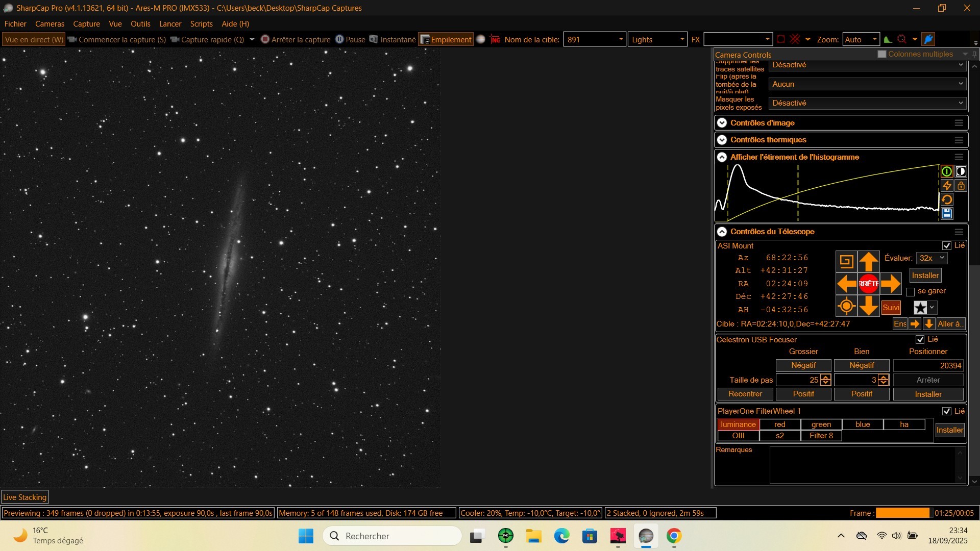Click the focuser Positionner value field
The height and width of the screenshot is (551, 980).
(928, 366)
